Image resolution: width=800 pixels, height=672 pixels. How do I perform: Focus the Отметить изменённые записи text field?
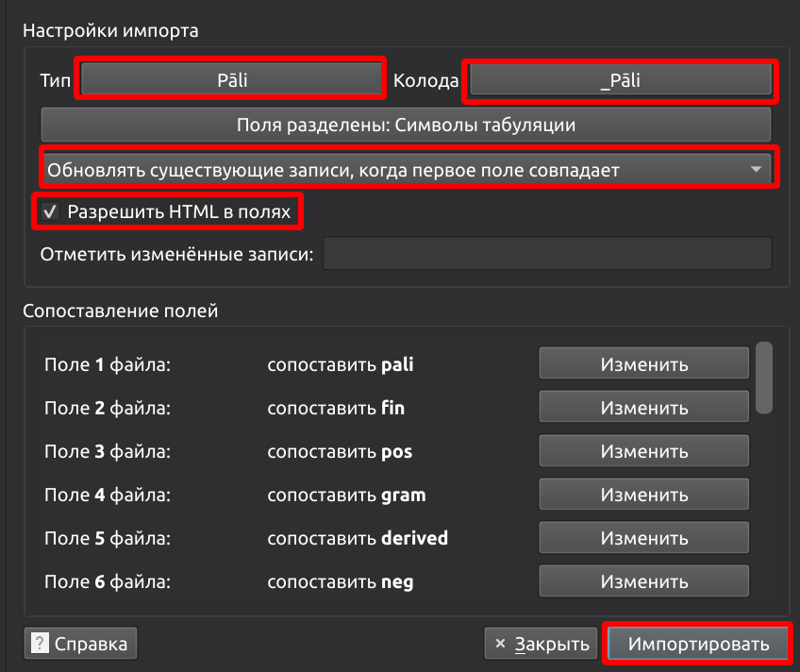point(547,254)
